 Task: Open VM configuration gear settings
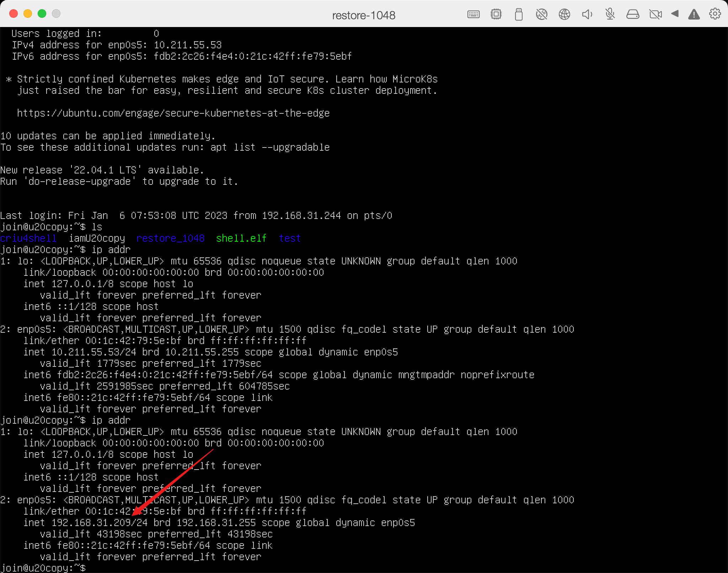click(x=715, y=14)
